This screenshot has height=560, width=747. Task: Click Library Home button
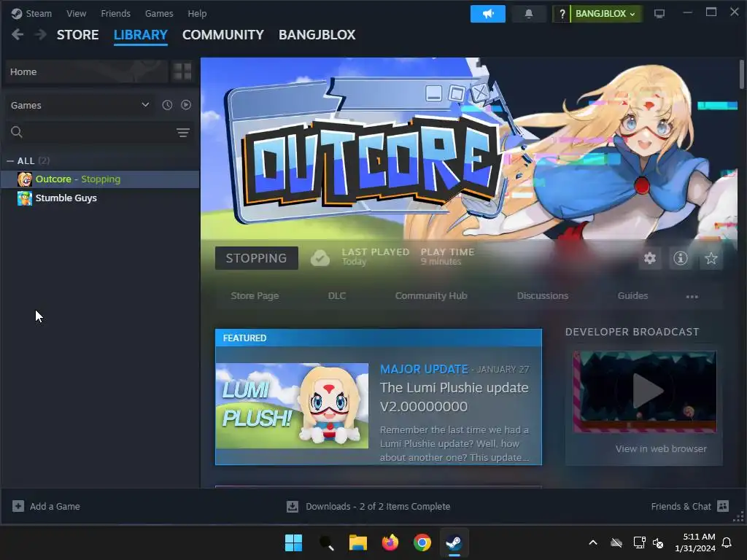[x=86, y=71]
